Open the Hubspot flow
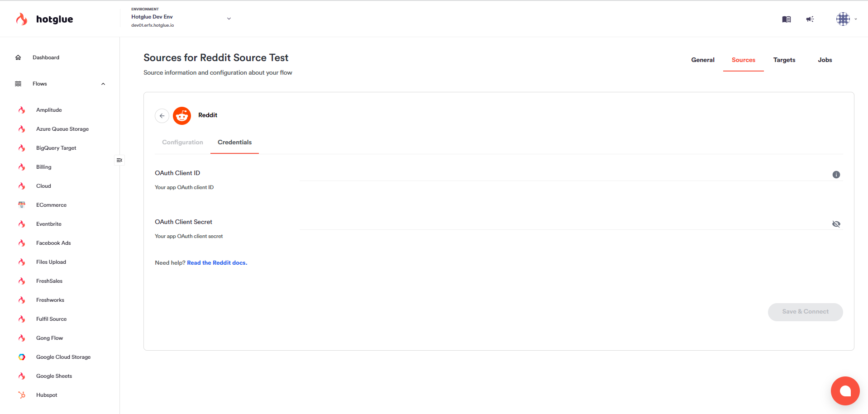 47,395
